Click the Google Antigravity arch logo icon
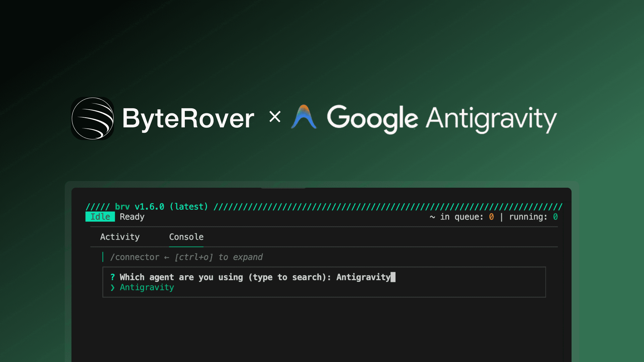This screenshot has height=362, width=644. click(304, 117)
